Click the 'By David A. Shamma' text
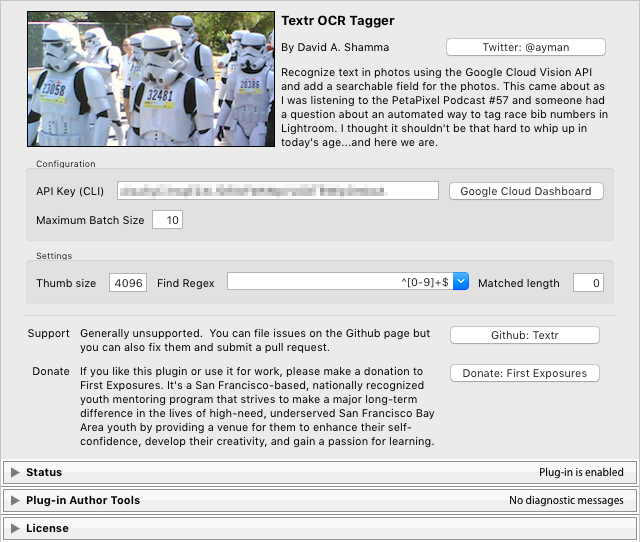This screenshot has height=542, width=640. pyautogui.click(x=335, y=47)
